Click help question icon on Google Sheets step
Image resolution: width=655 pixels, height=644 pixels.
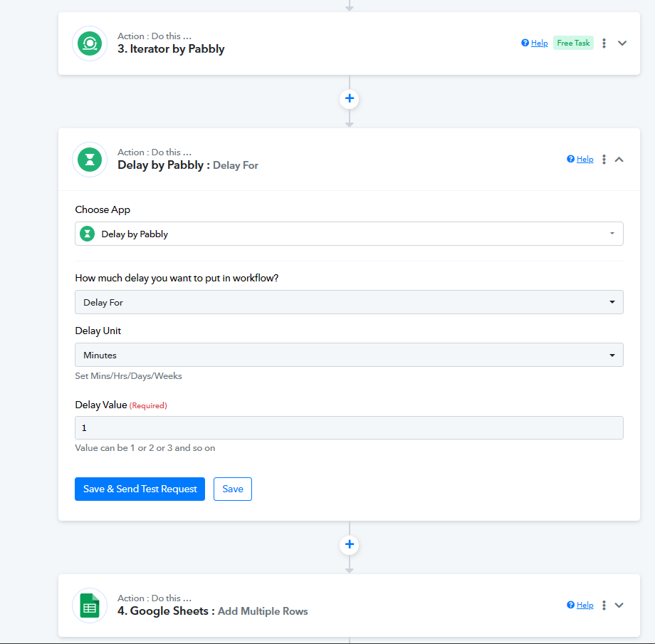pyautogui.click(x=570, y=605)
